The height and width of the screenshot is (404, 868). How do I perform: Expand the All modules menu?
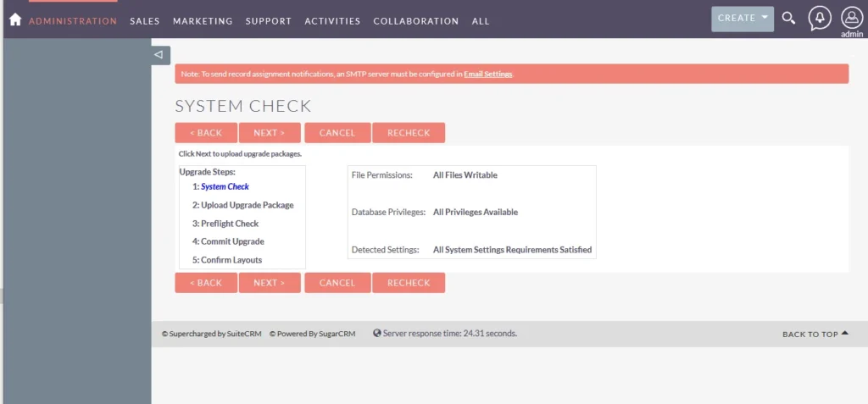[x=481, y=21]
